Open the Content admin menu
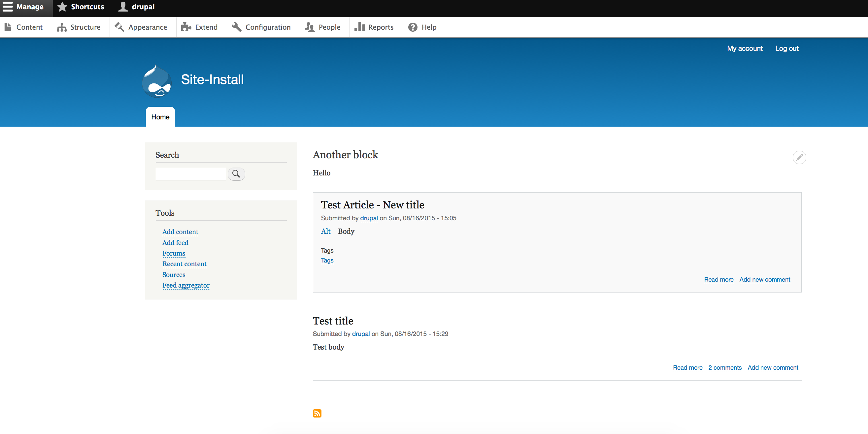The width and height of the screenshot is (868, 434). (23, 27)
